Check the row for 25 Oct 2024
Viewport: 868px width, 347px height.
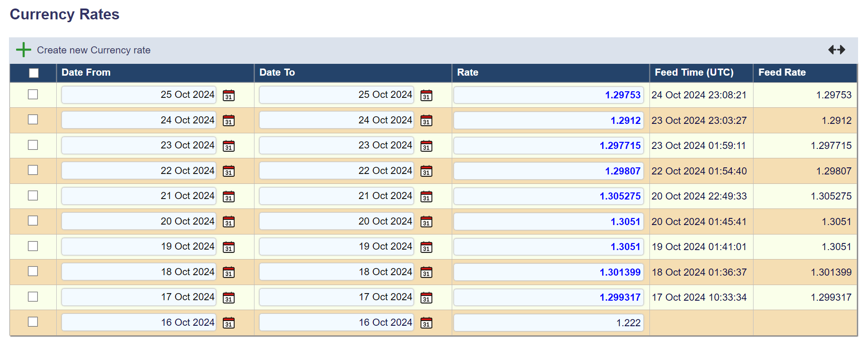pyautogui.click(x=33, y=95)
